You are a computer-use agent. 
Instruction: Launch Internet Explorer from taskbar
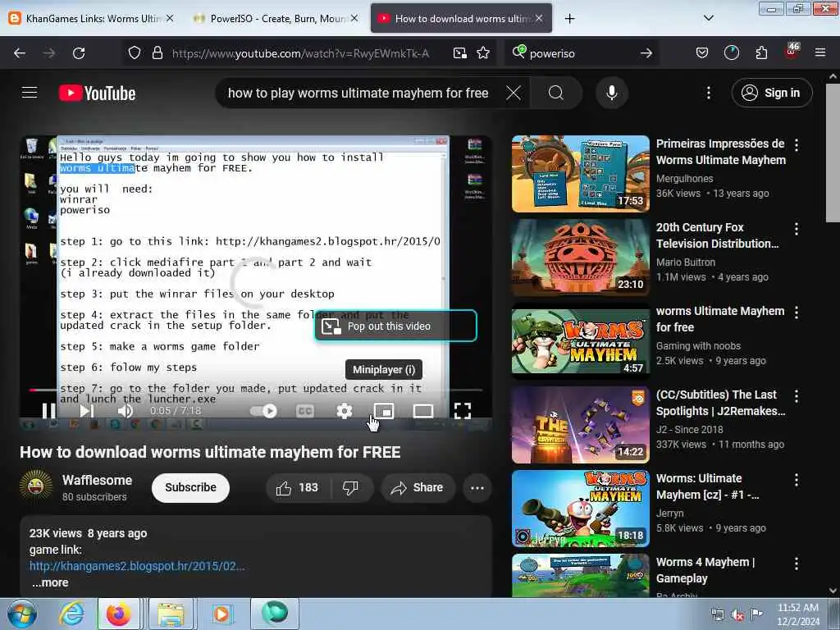coord(71,614)
